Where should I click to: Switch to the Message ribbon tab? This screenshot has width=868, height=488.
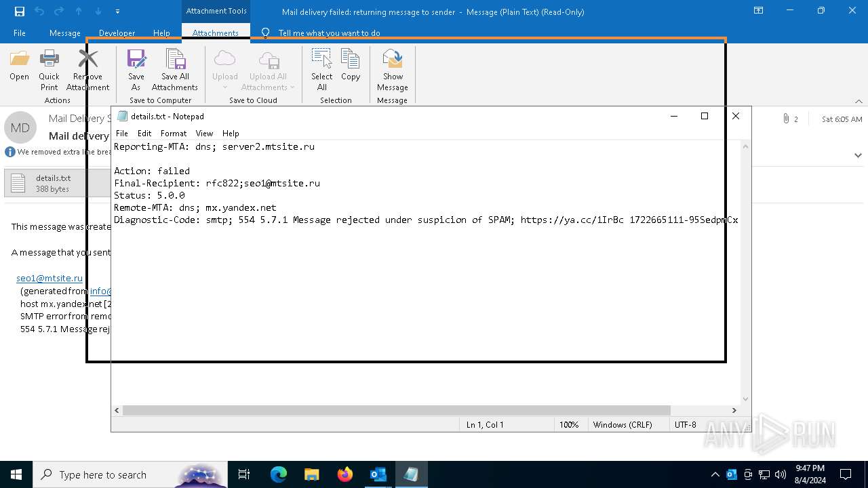point(65,33)
